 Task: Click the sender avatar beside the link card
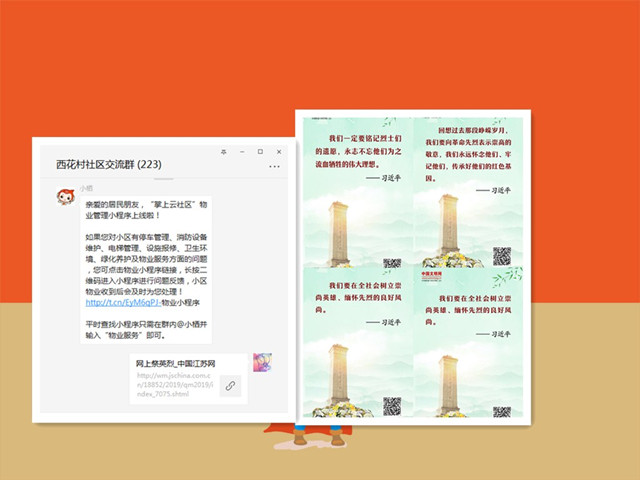click(263, 363)
